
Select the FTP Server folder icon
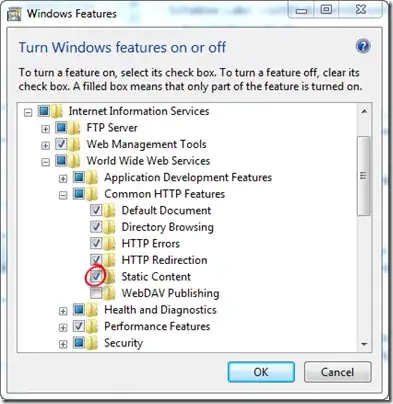[74, 128]
